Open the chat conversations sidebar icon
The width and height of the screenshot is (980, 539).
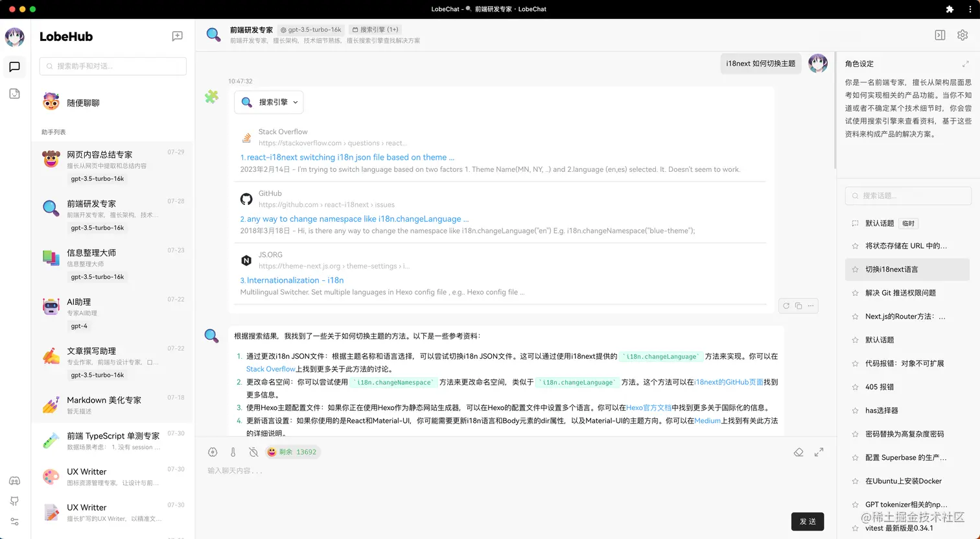click(14, 67)
